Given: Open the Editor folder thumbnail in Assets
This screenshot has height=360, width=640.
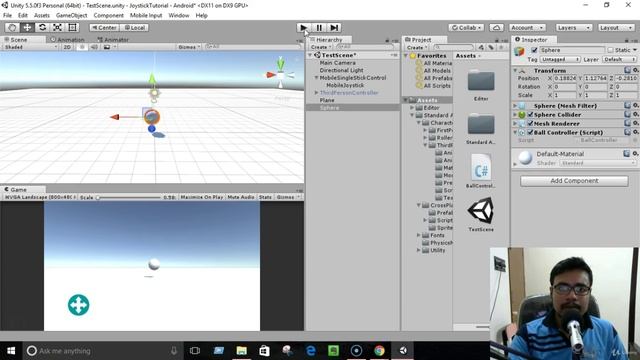Looking at the screenshot, I should 481,81.
